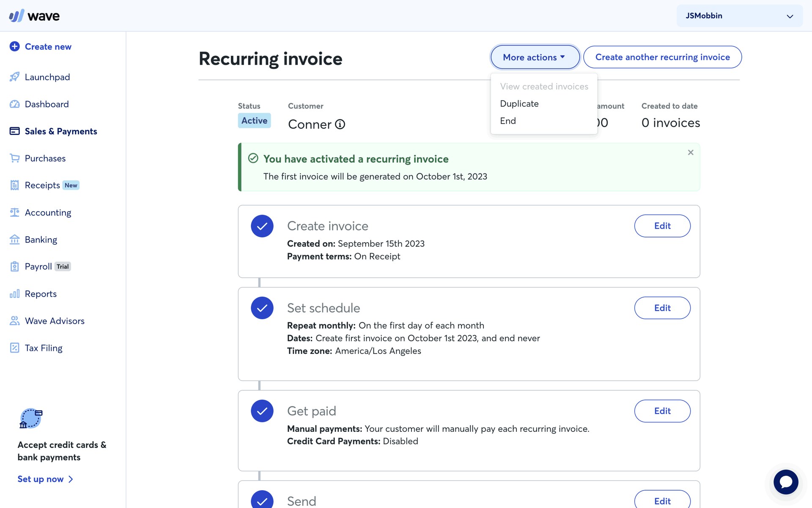812x508 pixels.
Task: Open Wave Advisors in the sidebar
Action: pos(55,321)
